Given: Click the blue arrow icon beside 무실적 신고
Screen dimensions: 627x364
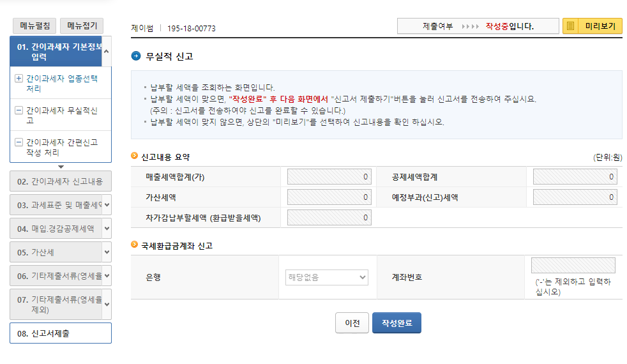Looking at the screenshot, I should click(136, 56).
